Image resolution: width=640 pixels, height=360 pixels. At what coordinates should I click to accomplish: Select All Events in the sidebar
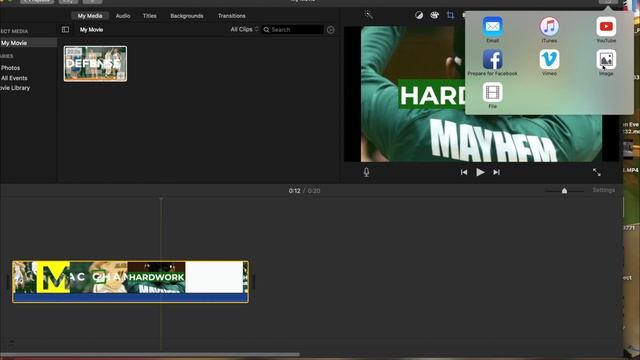[x=14, y=78]
